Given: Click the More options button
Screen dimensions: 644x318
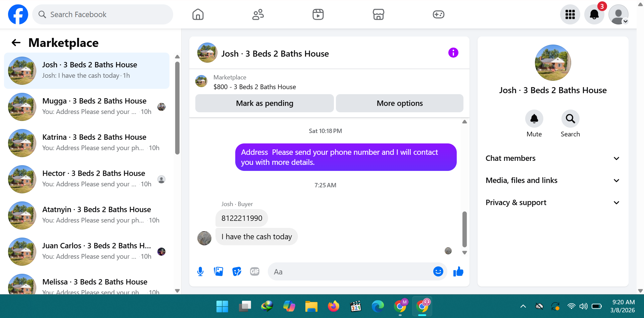Looking at the screenshot, I should (400, 103).
